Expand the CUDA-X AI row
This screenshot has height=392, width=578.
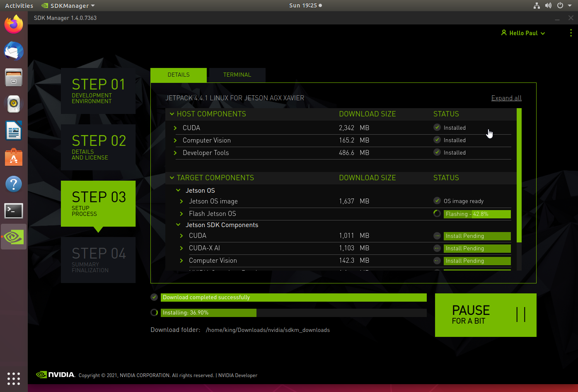pos(181,248)
